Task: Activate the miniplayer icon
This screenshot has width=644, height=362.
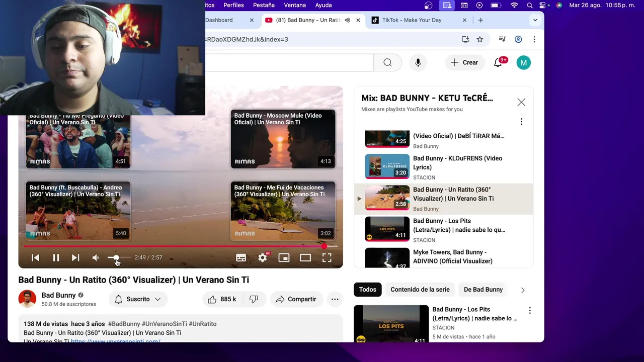Action: (284, 257)
